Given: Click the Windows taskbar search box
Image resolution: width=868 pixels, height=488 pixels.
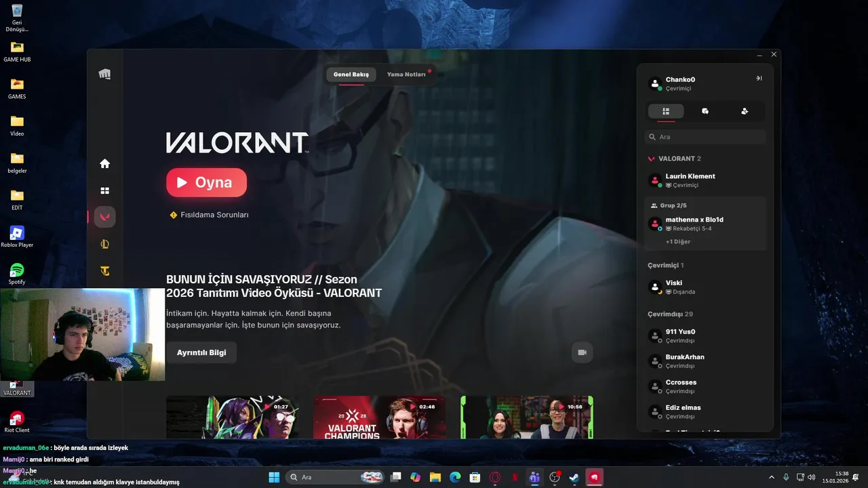Looking at the screenshot, I should click(x=334, y=477).
